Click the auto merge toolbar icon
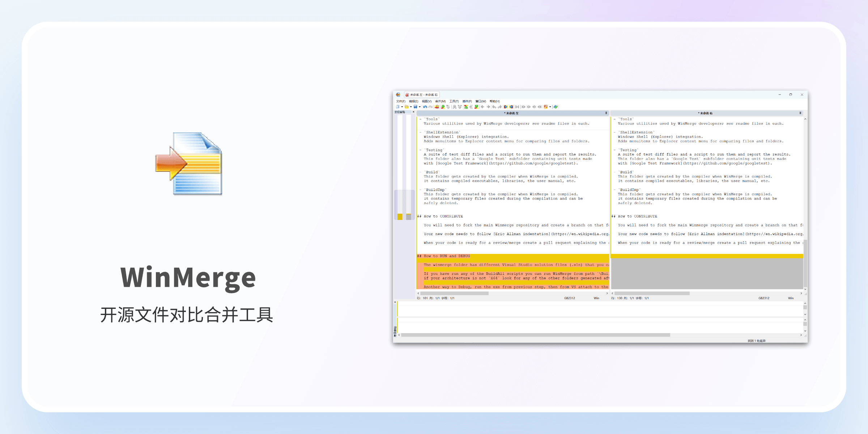The width and height of the screenshot is (868, 434). click(517, 107)
